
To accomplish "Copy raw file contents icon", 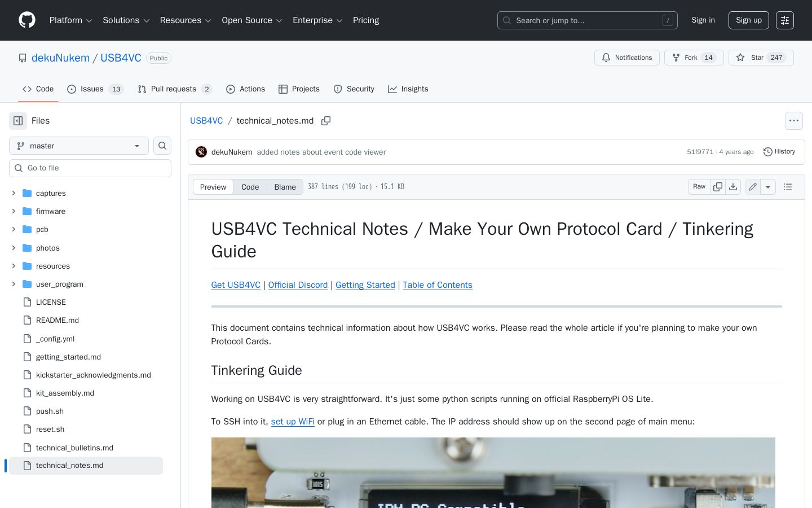I will point(718,187).
